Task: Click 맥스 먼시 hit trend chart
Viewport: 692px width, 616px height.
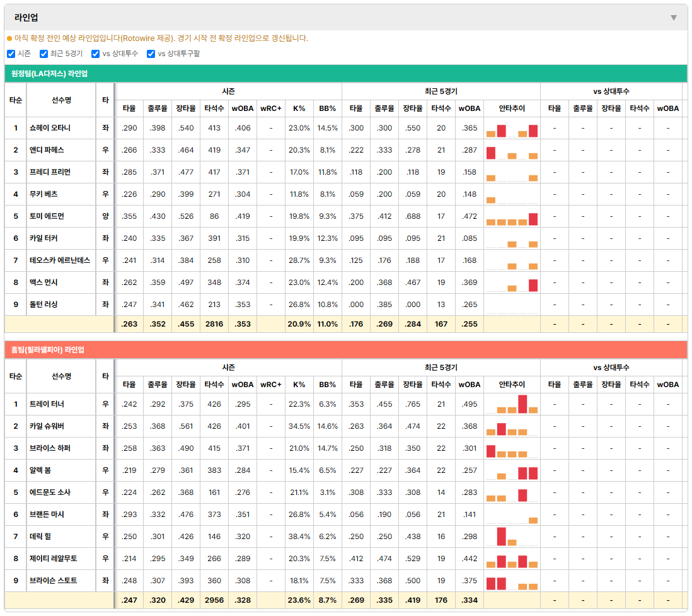Action: click(512, 285)
